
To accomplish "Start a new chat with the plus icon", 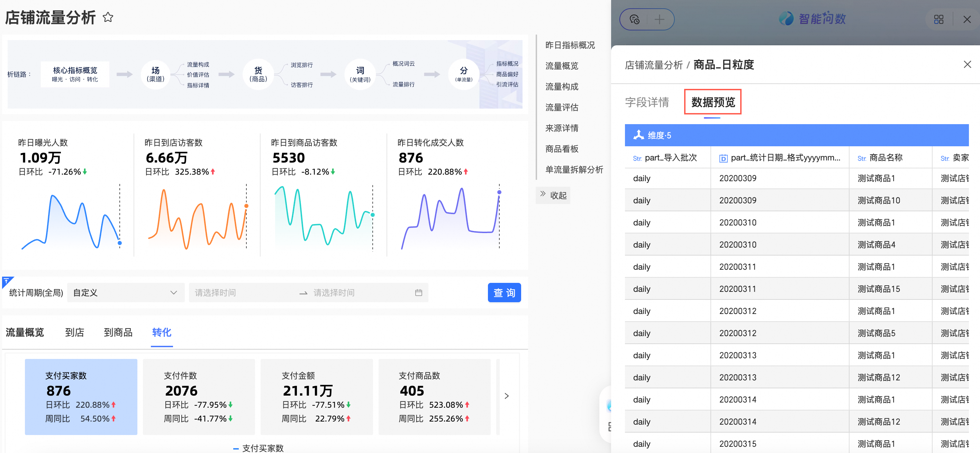I will click(659, 19).
